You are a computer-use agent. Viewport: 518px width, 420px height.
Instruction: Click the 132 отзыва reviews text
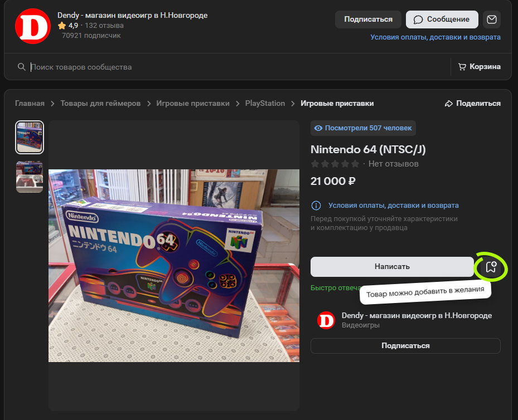104,26
